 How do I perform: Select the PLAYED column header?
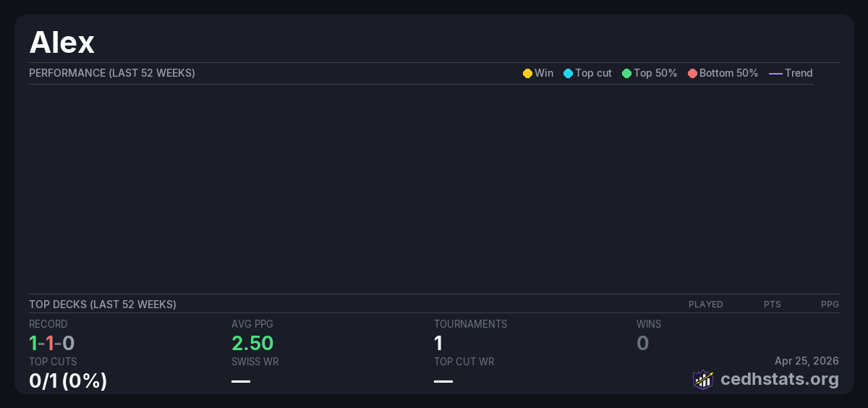click(705, 305)
